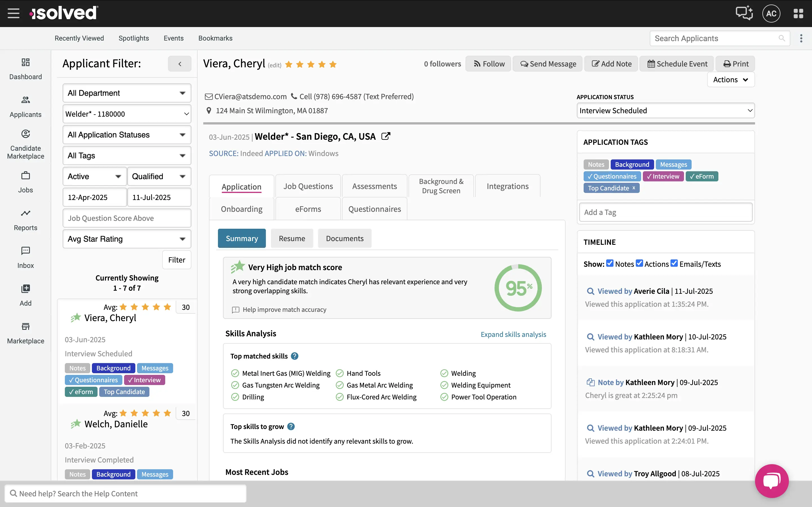Click the apps grid icon top right

[x=798, y=14]
